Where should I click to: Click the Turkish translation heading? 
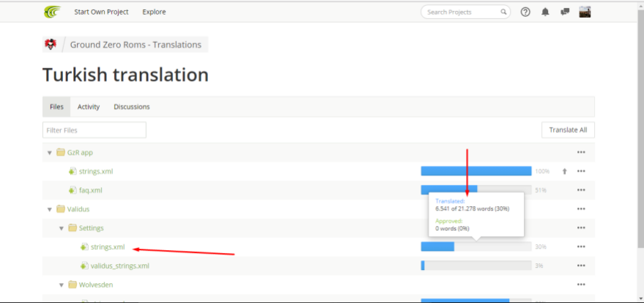click(126, 76)
